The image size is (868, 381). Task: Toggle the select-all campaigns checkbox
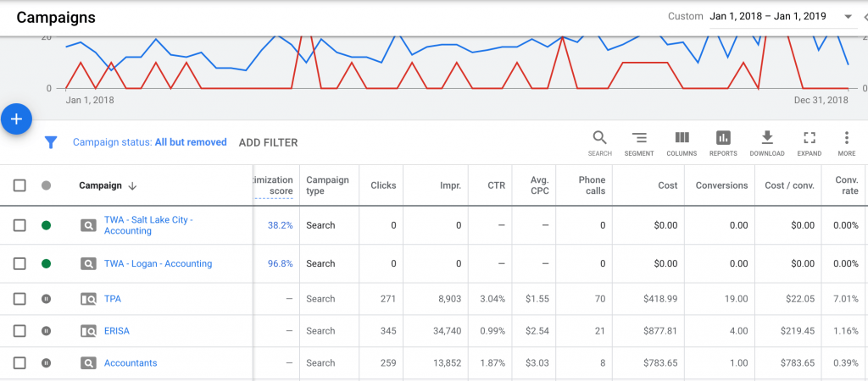(x=19, y=185)
